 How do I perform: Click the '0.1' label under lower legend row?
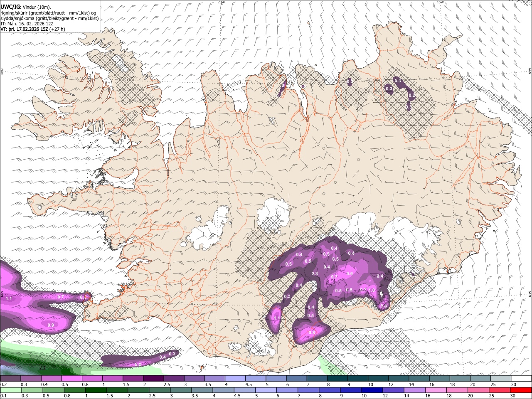[x=4, y=396]
